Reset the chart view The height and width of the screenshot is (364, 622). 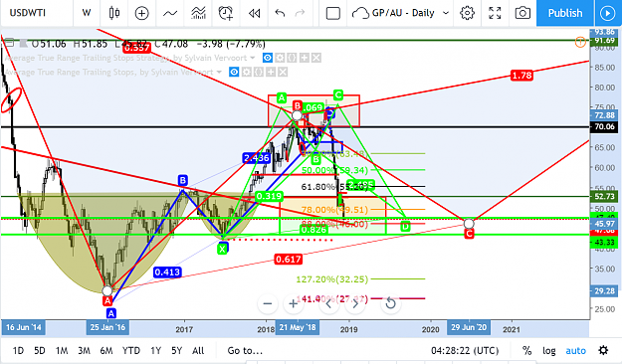tap(391, 304)
